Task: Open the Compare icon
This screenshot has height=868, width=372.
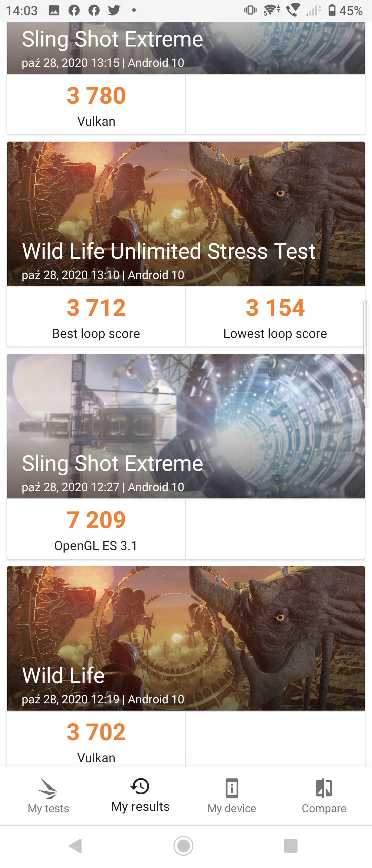Action: point(324,788)
